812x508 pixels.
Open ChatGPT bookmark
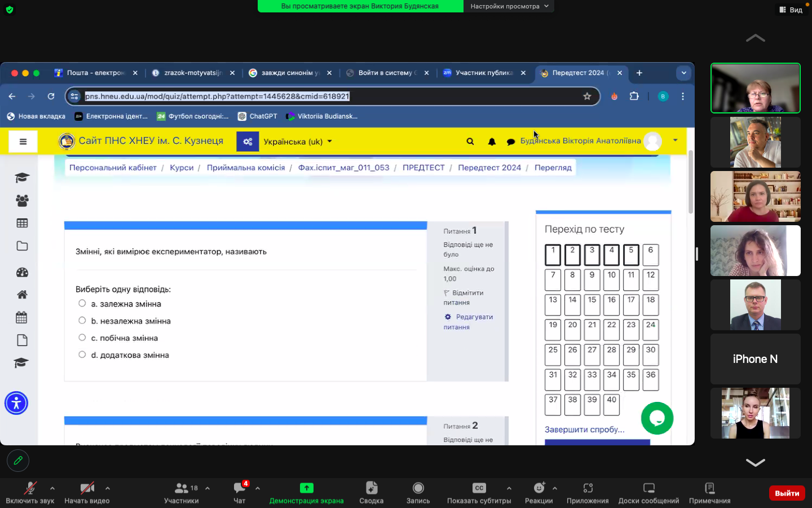tap(258, 116)
